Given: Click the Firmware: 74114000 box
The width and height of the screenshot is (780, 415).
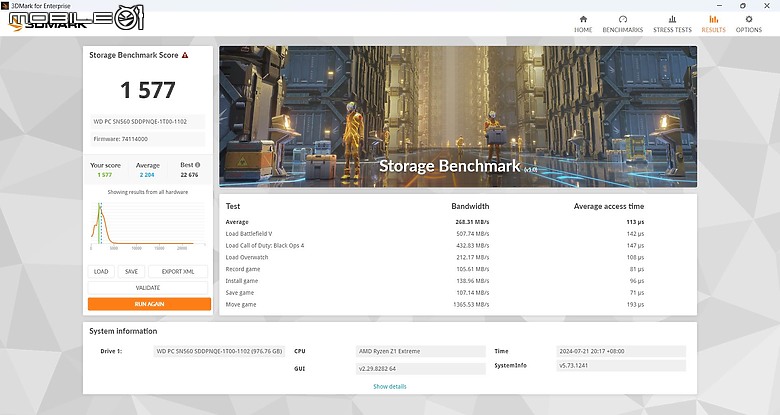Looking at the screenshot, I should [148, 139].
